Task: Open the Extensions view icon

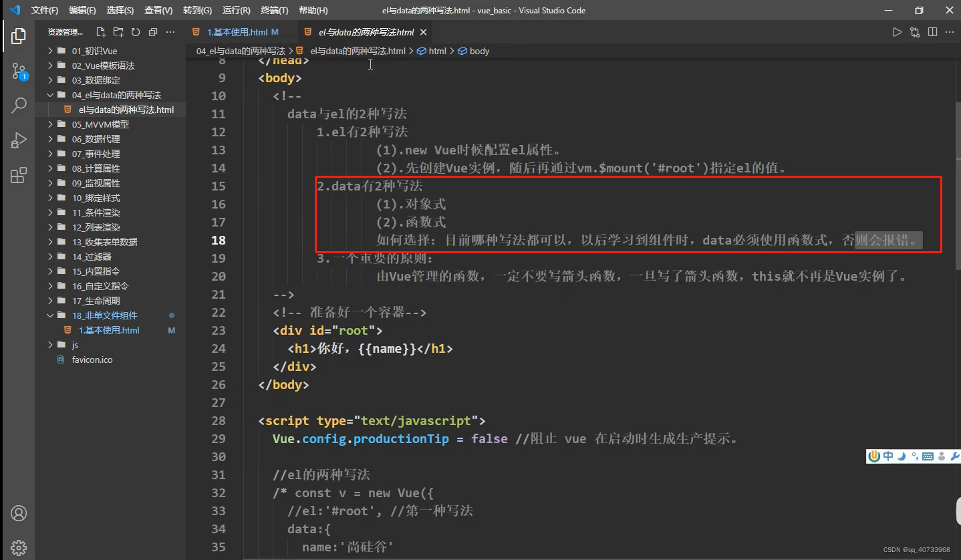Action: click(19, 175)
